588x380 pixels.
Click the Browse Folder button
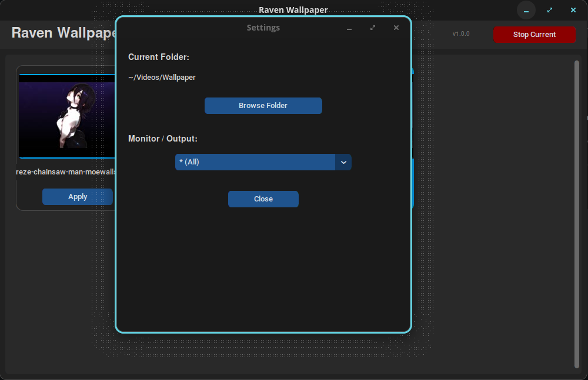(263, 106)
